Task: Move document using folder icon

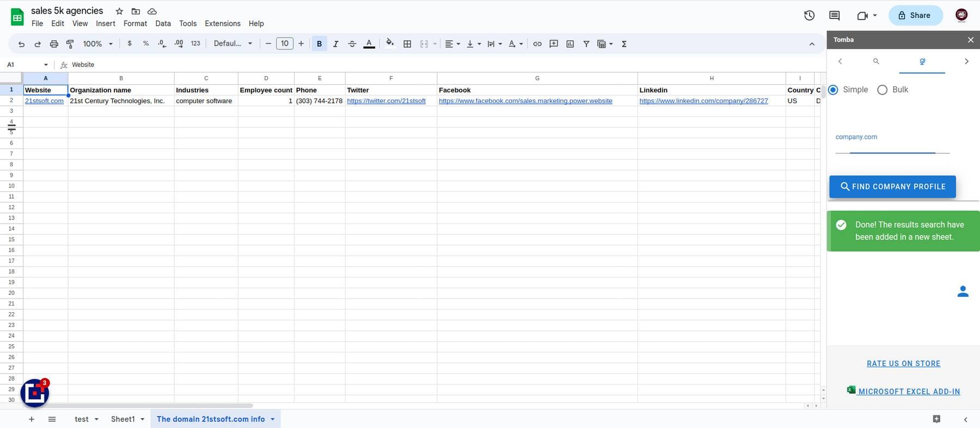Action: (x=136, y=11)
